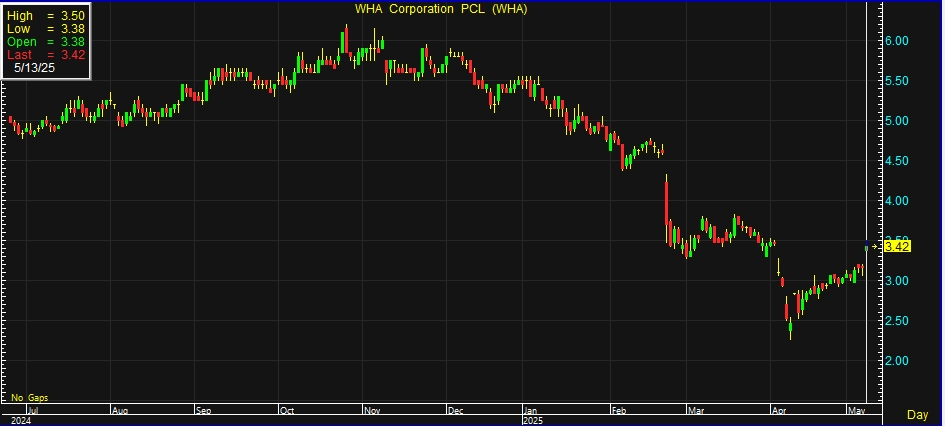Click the May label on the time axis
Screen dimensions: 945x426
pos(856,411)
